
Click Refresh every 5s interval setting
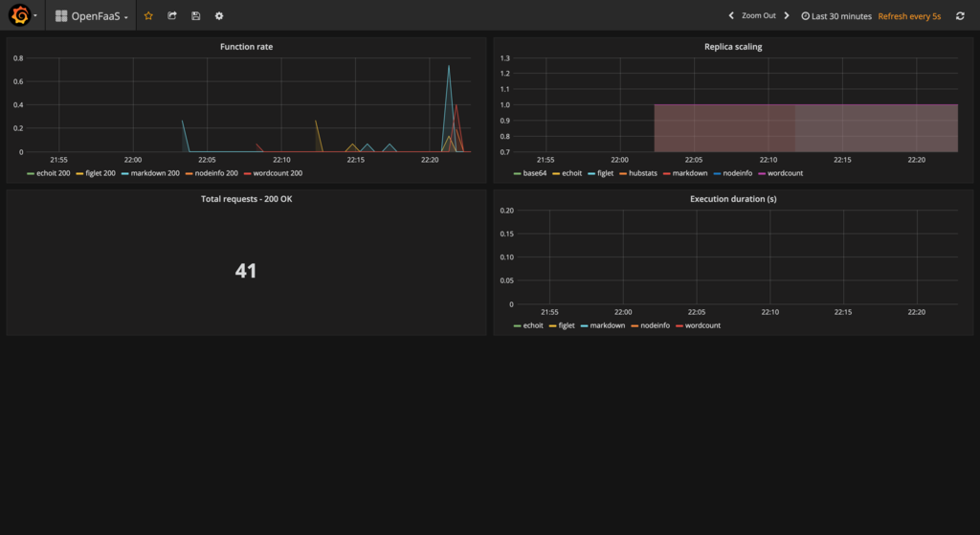pyautogui.click(x=909, y=16)
